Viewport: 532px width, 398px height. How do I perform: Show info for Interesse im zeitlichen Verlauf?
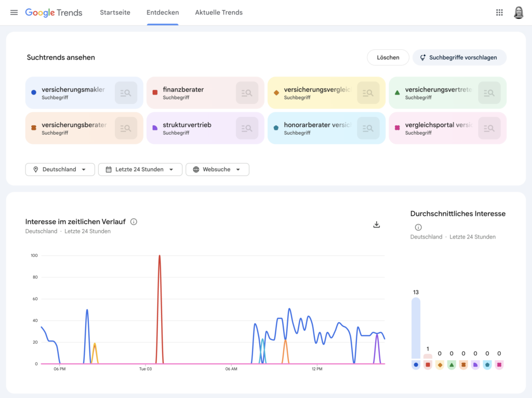coord(134,222)
